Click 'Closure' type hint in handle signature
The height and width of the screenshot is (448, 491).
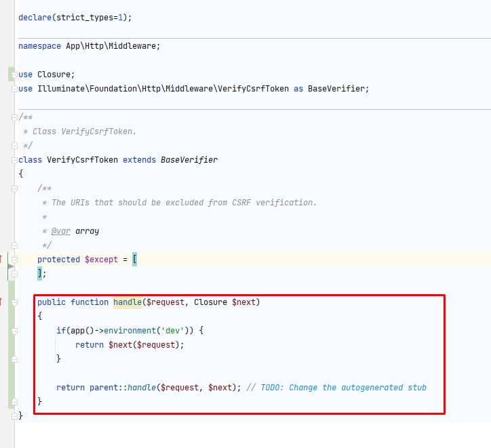click(210, 302)
